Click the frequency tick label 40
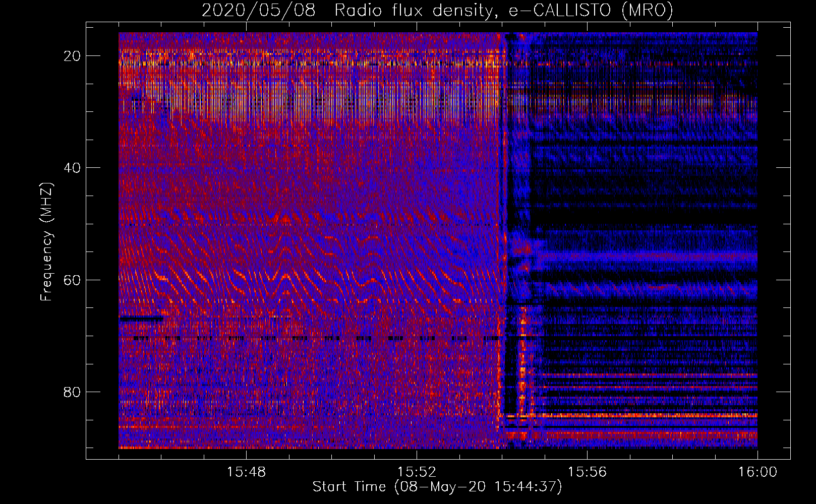 [x=73, y=168]
